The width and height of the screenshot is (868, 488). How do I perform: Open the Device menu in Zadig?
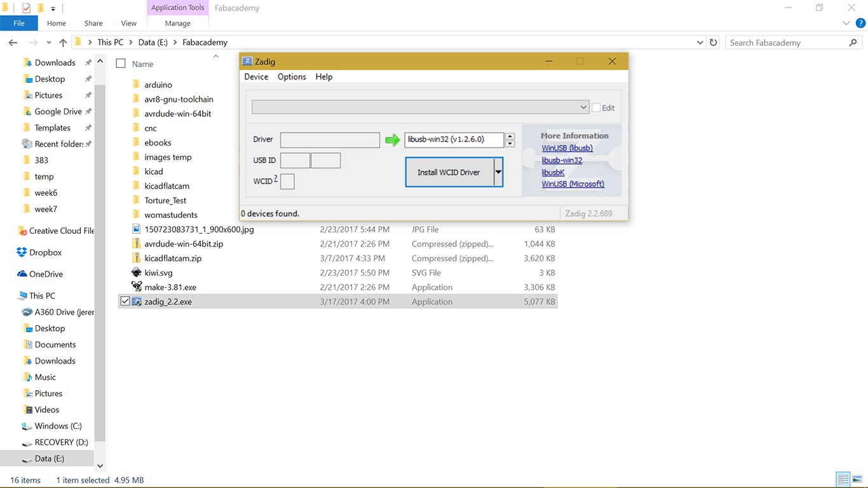(x=256, y=77)
